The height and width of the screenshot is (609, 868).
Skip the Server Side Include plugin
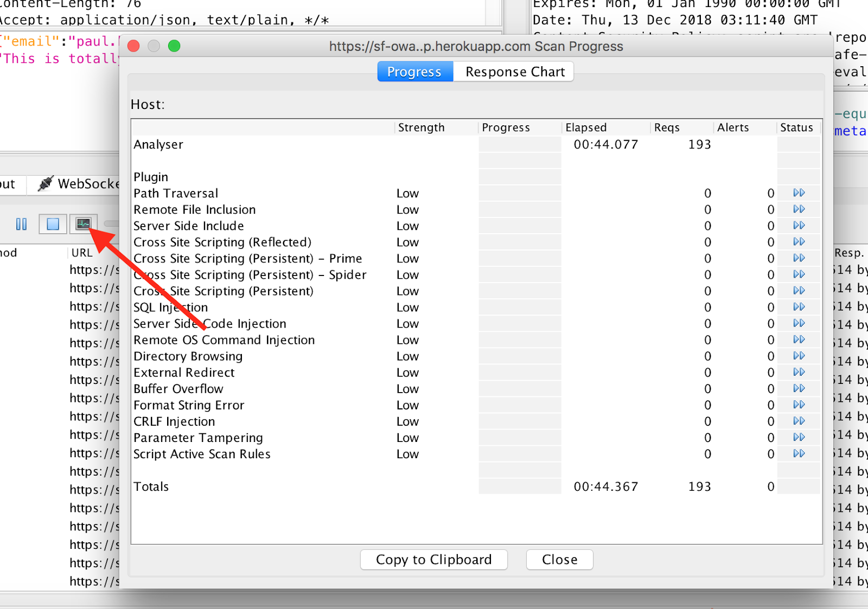(x=798, y=226)
